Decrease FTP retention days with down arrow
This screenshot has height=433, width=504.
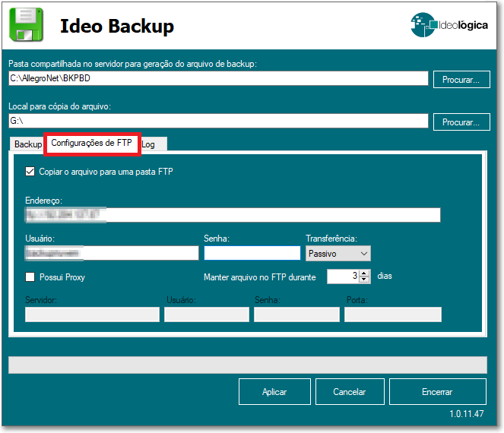point(364,280)
